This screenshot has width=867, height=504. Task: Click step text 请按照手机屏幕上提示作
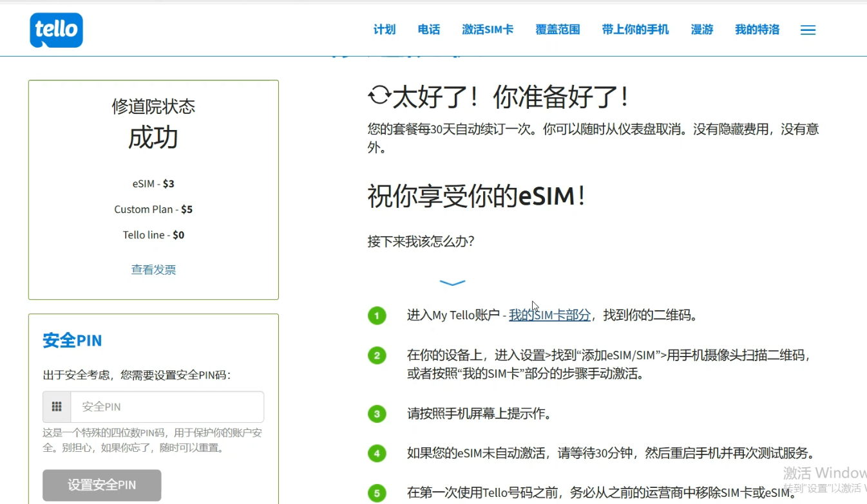[479, 413]
